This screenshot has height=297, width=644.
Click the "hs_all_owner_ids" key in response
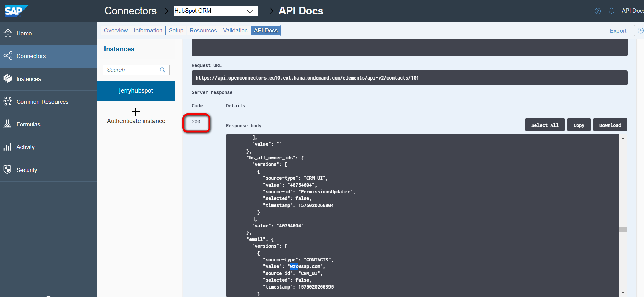[x=270, y=158]
